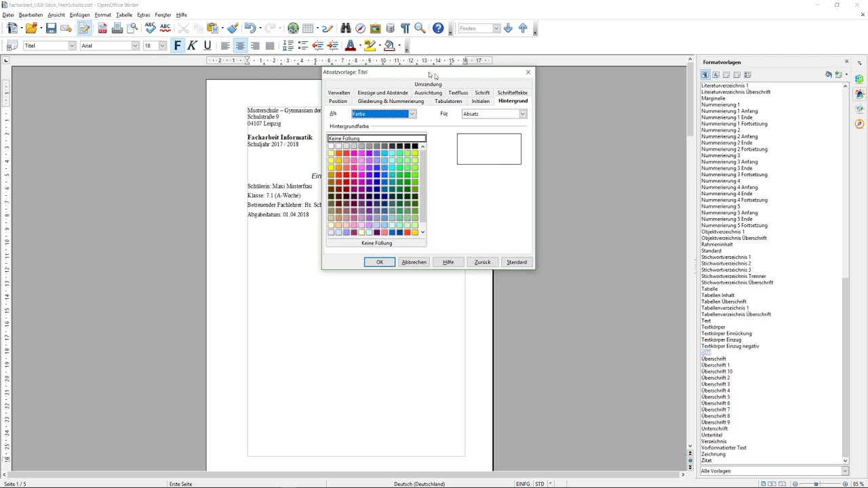Open the Extras menu
The width and height of the screenshot is (868, 488).
point(144,15)
